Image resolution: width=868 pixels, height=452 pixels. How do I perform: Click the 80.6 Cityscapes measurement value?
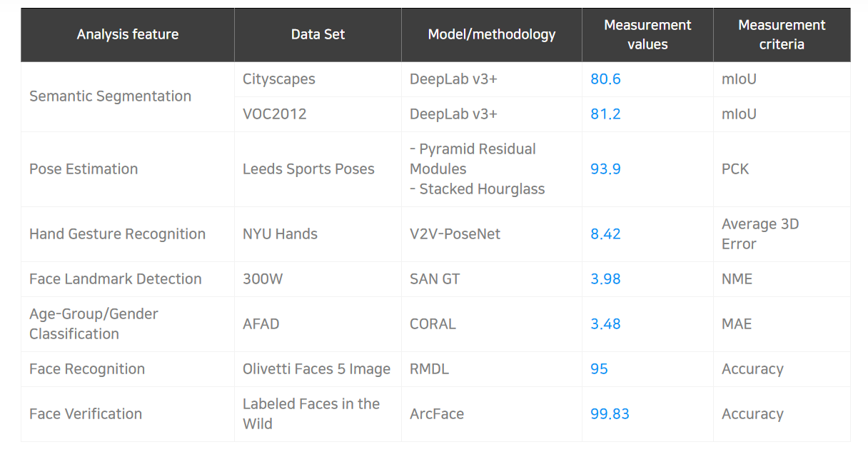[x=605, y=79]
